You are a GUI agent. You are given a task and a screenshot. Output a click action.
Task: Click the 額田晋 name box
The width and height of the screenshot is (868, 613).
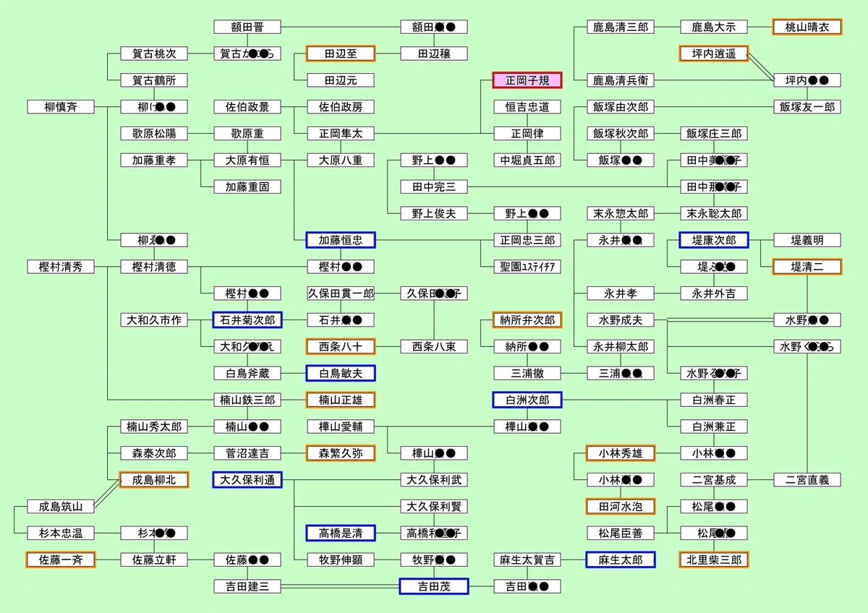coord(247,27)
